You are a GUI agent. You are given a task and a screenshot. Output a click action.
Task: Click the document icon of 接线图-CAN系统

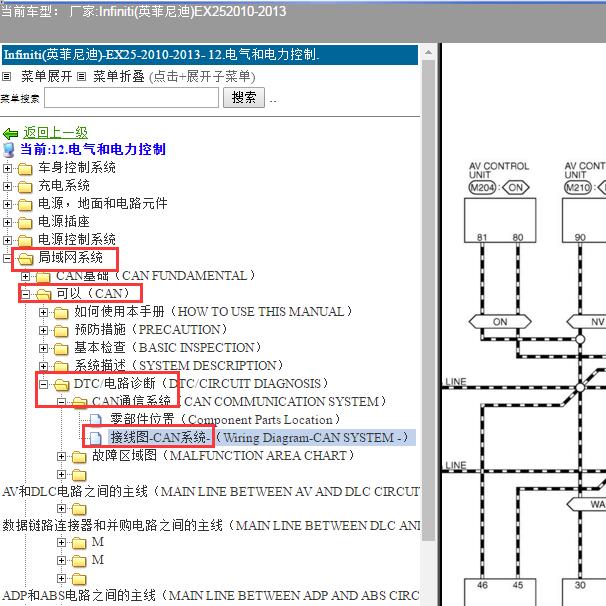(x=95, y=438)
